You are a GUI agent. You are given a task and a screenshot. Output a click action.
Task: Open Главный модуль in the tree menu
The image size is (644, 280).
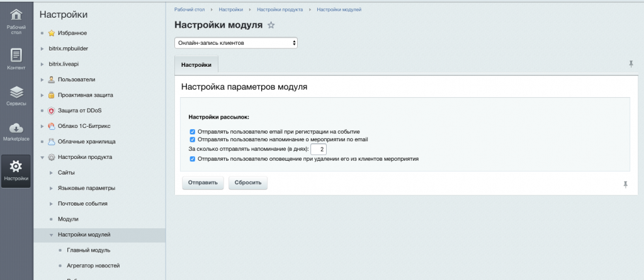[88, 250]
